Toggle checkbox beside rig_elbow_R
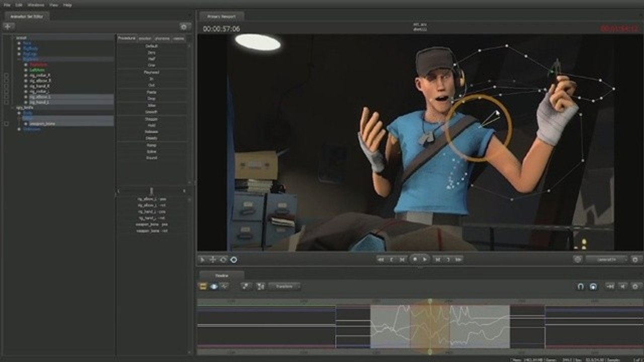The image size is (644, 362). point(6,80)
